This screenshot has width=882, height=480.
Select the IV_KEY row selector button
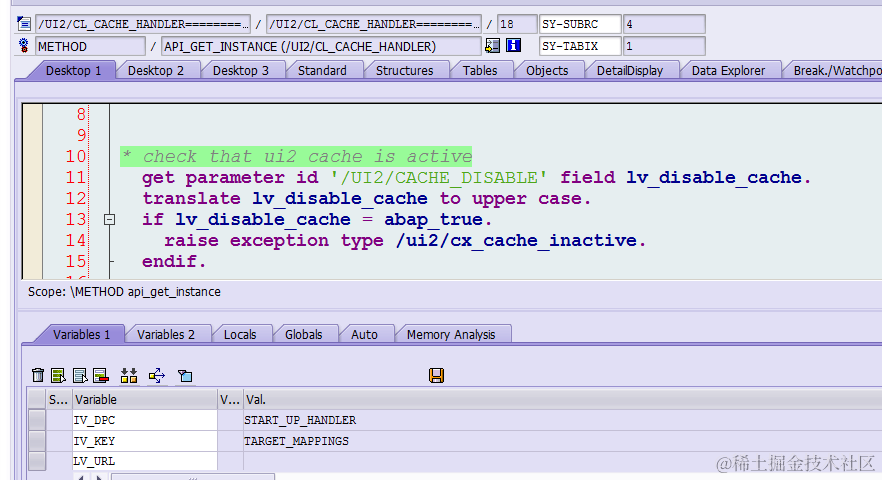37,441
